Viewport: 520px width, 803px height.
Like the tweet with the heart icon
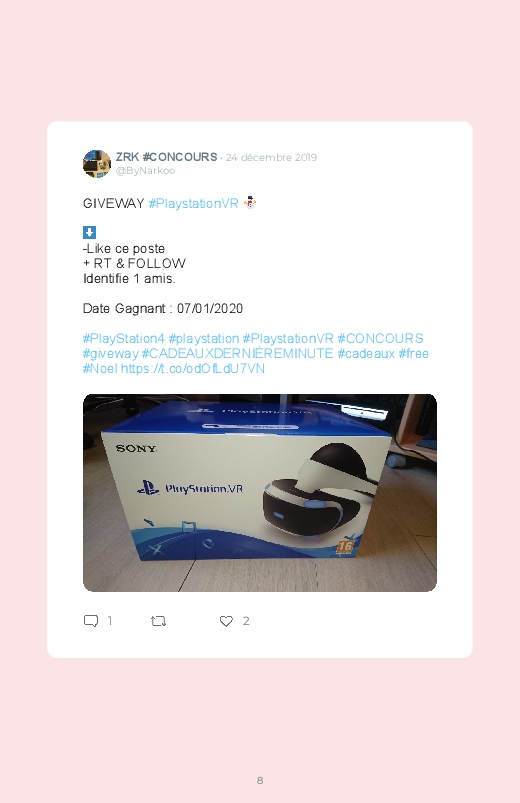point(226,621)
